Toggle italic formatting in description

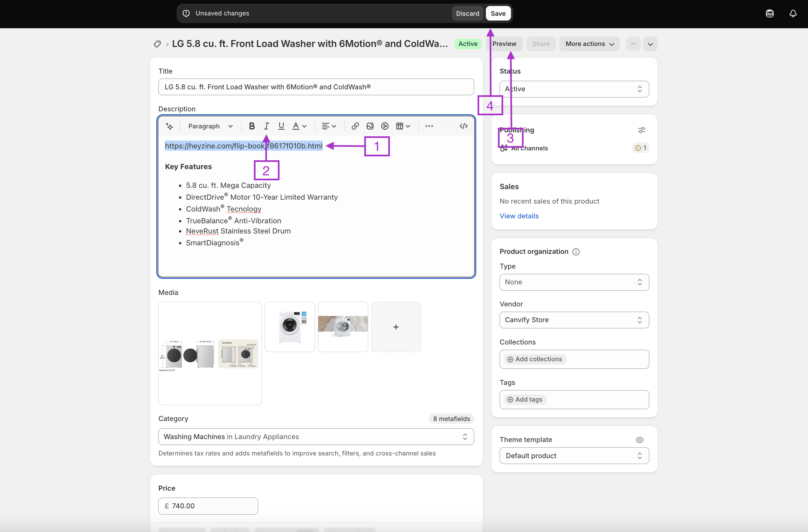266,126
